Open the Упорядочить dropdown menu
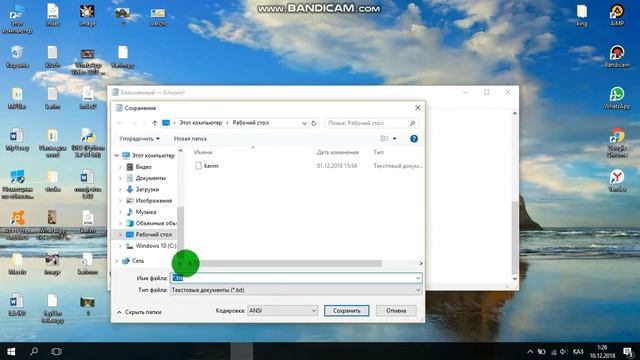 139,139
